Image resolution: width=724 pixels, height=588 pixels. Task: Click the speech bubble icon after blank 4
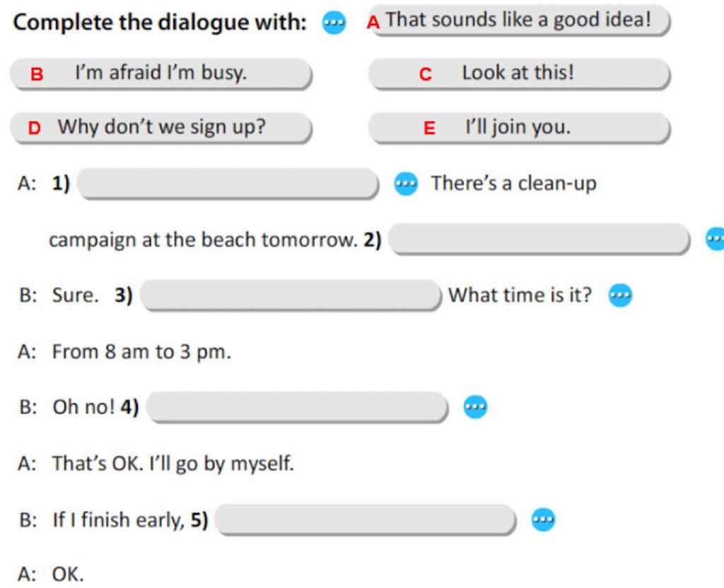pos(475,406)
